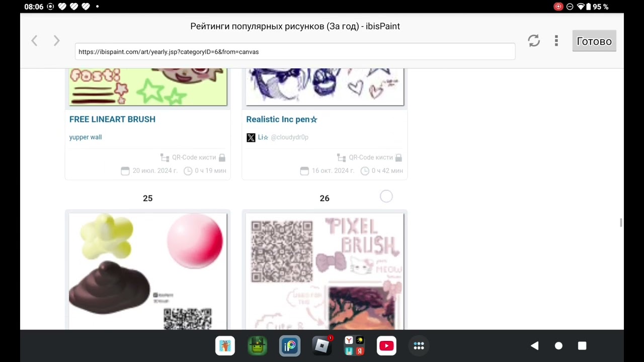The width and height of the screenshot is (644, 362).
Task: Click clock icon beside 0 ч 19 мин
Action: [188, 171]
